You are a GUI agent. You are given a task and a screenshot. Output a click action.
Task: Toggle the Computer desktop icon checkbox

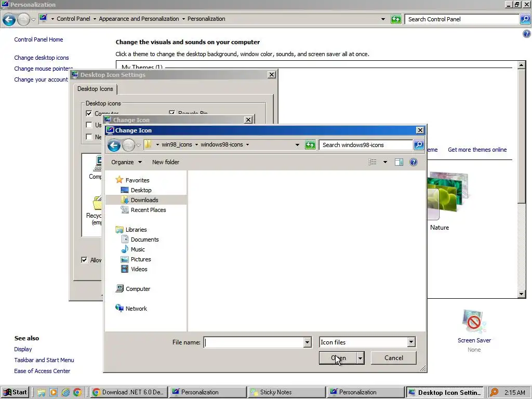pos(89,113)
